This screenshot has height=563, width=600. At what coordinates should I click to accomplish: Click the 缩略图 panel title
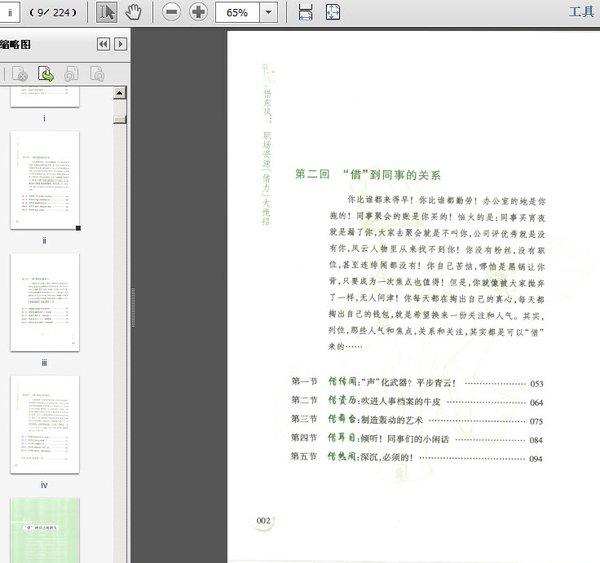[15, 45]
